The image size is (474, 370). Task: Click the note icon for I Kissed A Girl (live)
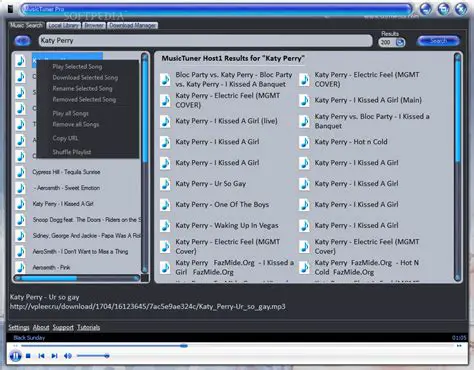point(165,121)
